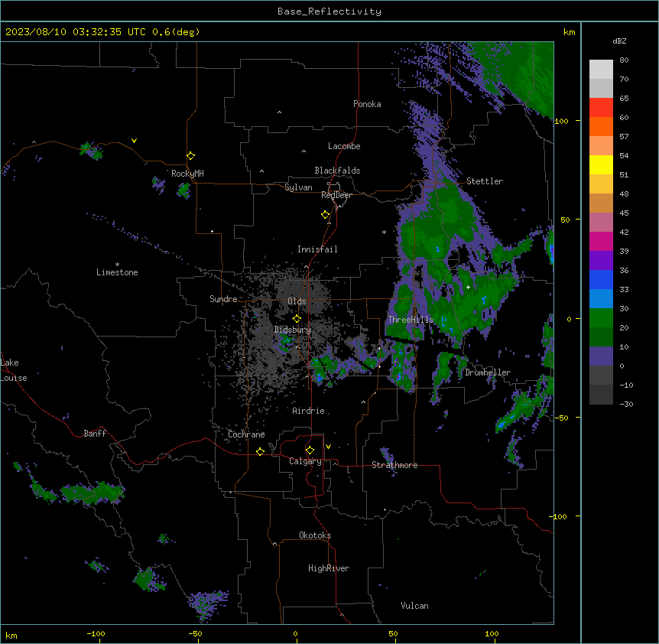Click the 100 tick on right axis
Image resolution: width=659 pixels, height=644 pixels.
coord(561,121)
